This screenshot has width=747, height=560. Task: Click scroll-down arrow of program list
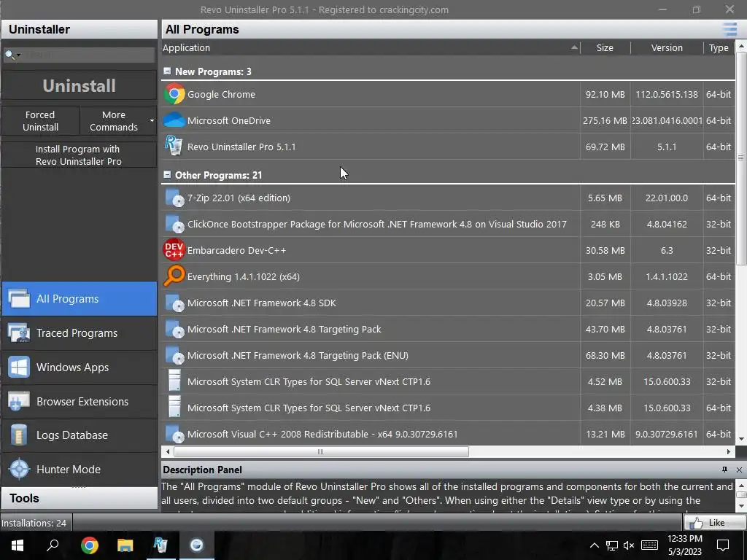(741, 439)
